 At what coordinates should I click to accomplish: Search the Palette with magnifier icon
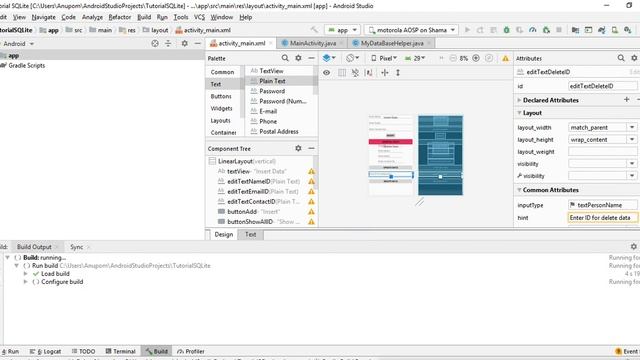click(285, 58)
